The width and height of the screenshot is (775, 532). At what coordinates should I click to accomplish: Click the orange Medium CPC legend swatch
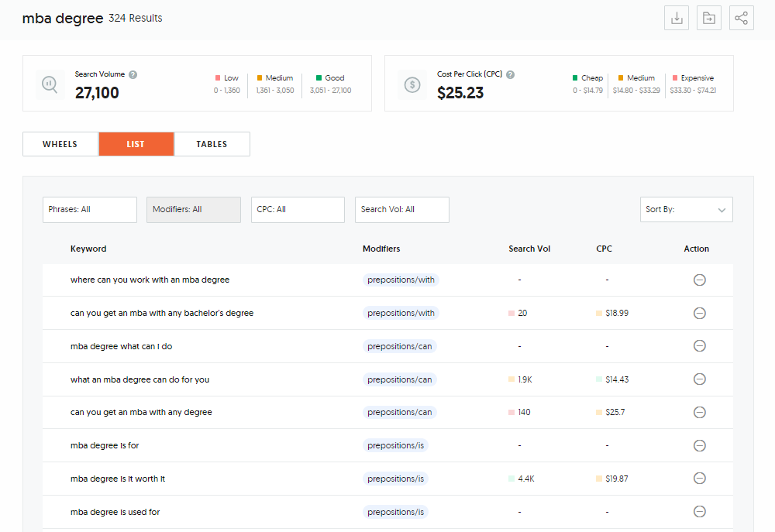click(621, 78)
